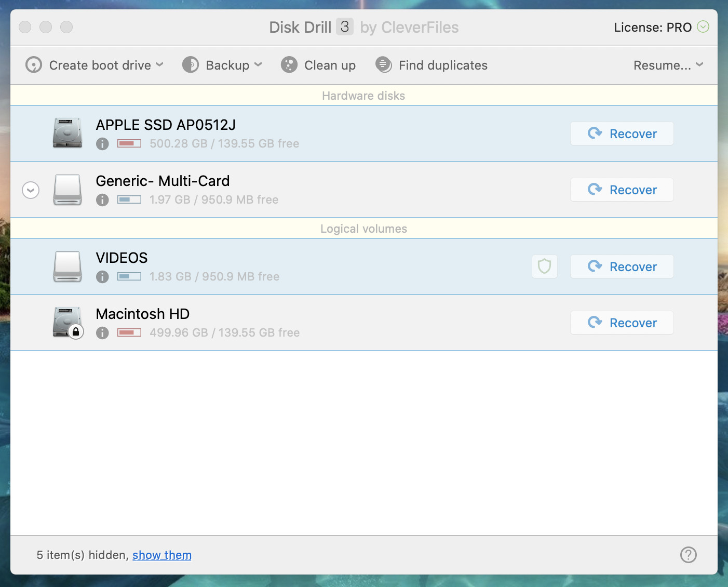Select Find duplicates in the toolbar

[x=431, y=65]
